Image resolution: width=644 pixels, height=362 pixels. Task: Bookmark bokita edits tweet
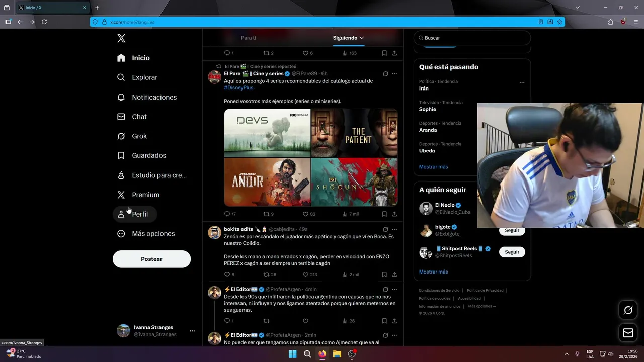click(x=384, y=275)
